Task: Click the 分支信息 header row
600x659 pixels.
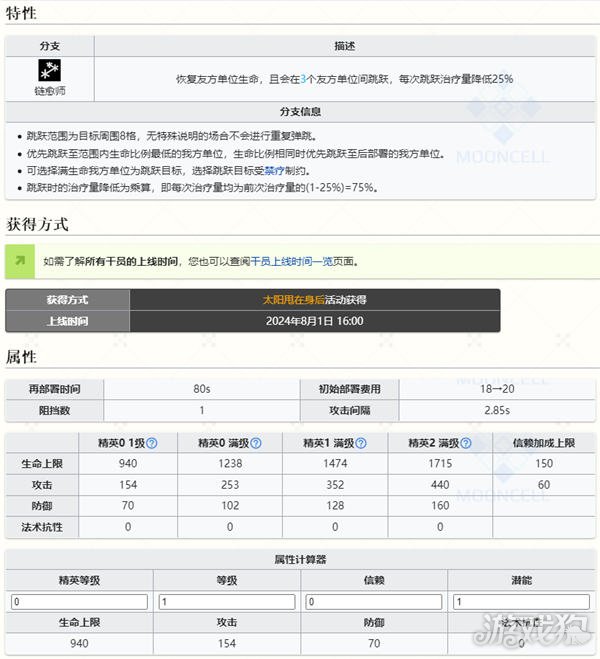Action: (300, 112)
